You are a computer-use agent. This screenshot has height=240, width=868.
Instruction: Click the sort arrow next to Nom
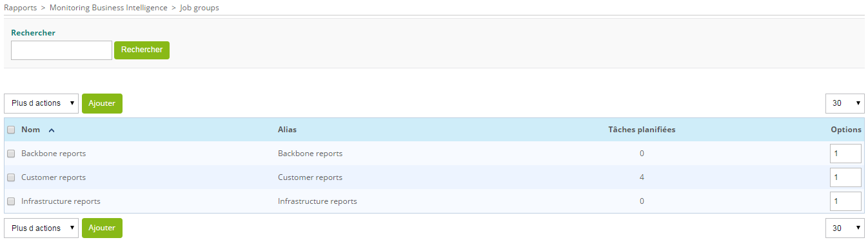pos(52,130)
